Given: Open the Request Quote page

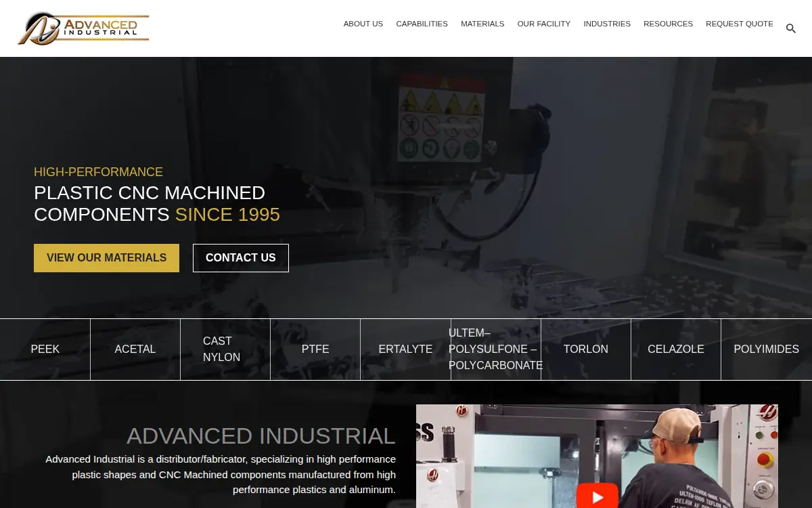Looking at the screenshot, I should coord(740,24).
